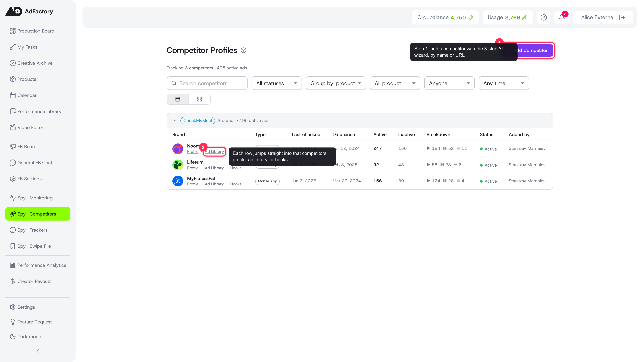
Task: Click the help question-mark icon in header
Action: [x=544, y=17]
